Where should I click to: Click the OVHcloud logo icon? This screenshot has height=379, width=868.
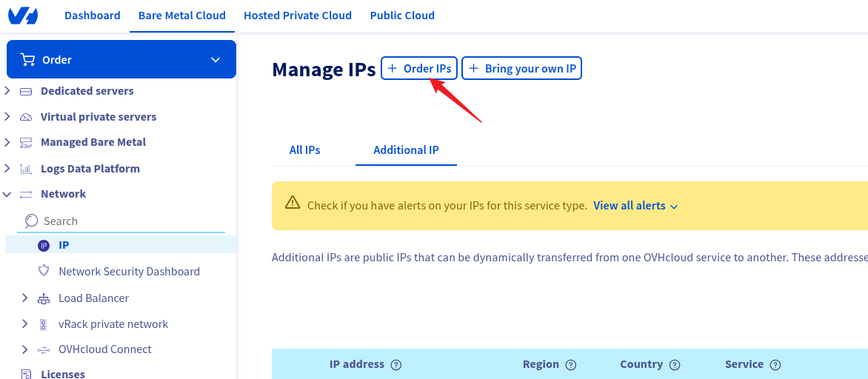(x=23, y=16)
